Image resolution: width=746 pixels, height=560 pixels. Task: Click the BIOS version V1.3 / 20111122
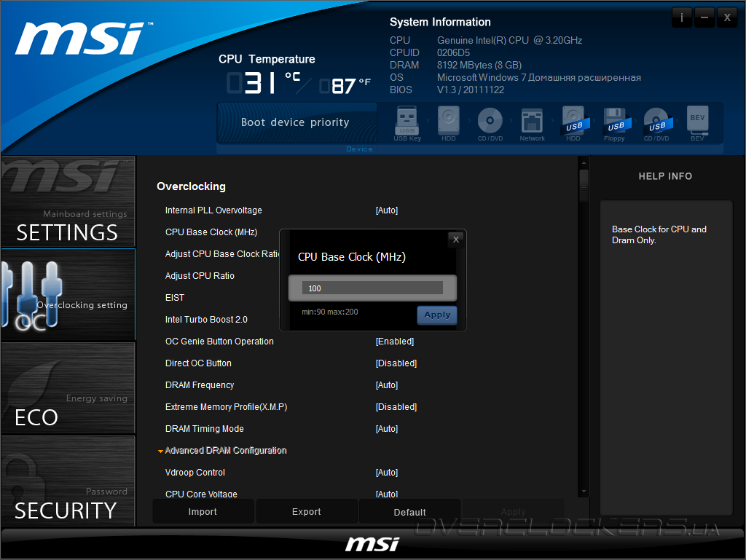click(471, 90)
